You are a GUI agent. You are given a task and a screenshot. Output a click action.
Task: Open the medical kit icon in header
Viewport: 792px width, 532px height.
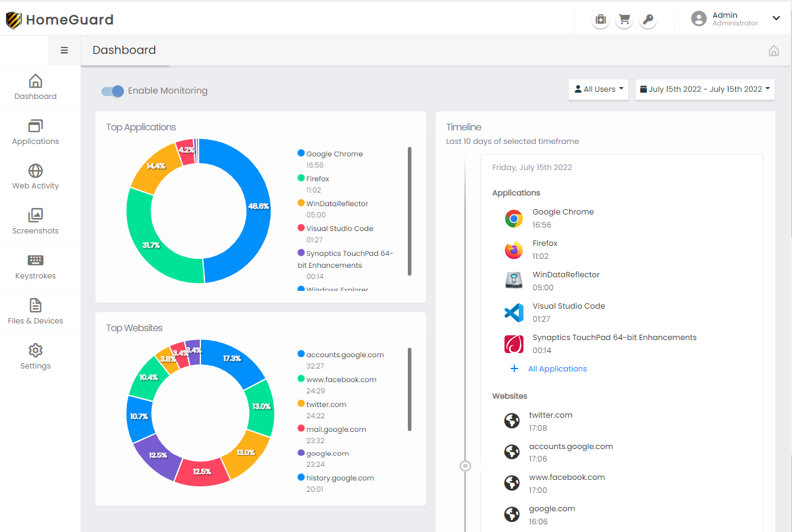click(x=601, y=20)
